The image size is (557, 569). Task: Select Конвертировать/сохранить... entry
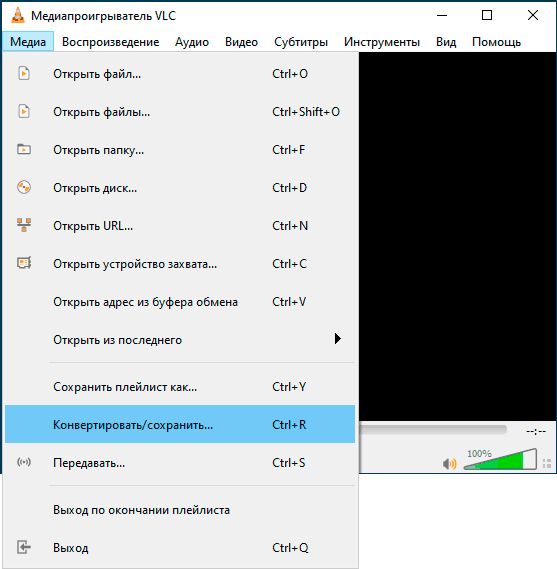pos(180,424)
